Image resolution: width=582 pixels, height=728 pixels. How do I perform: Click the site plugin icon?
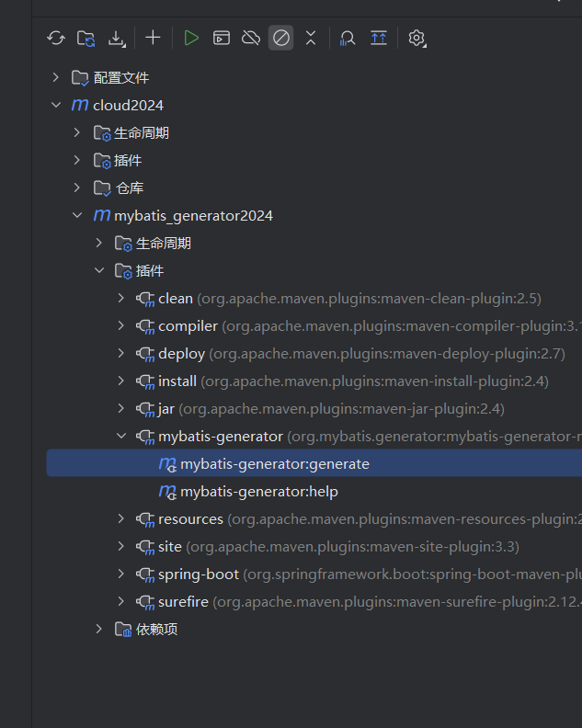(x=145, y=547)
